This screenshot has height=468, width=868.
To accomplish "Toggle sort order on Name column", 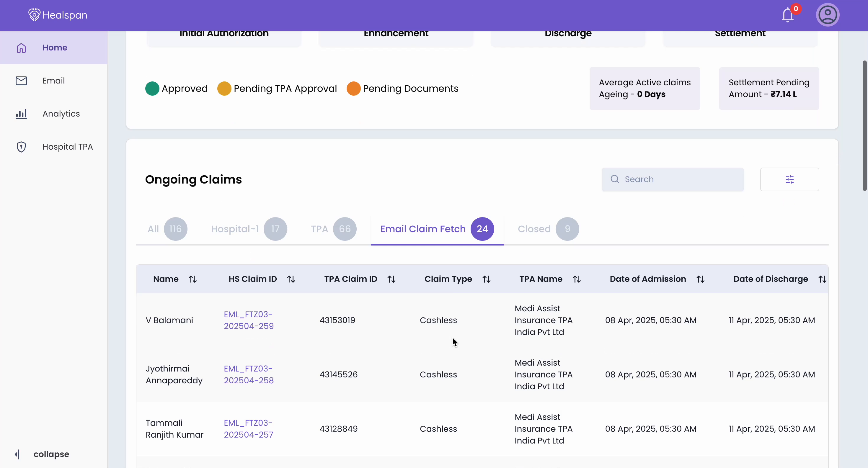I will (193, 279).
